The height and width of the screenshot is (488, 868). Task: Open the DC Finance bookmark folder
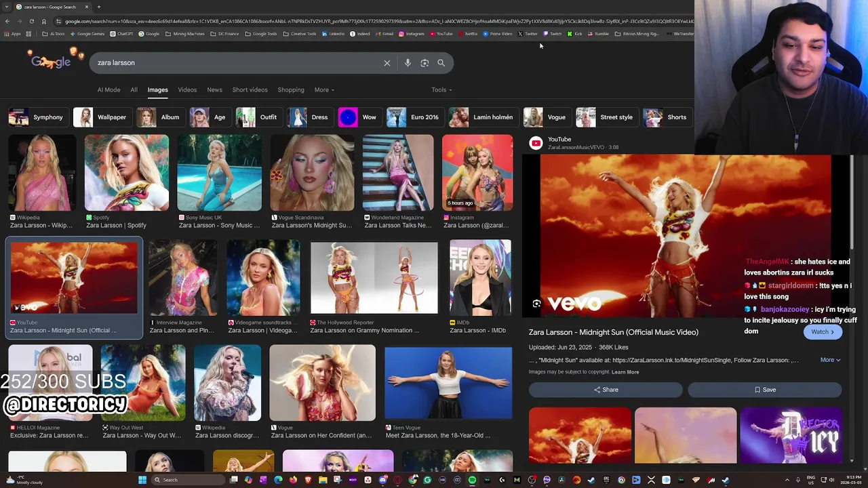[x=224, y=34]
